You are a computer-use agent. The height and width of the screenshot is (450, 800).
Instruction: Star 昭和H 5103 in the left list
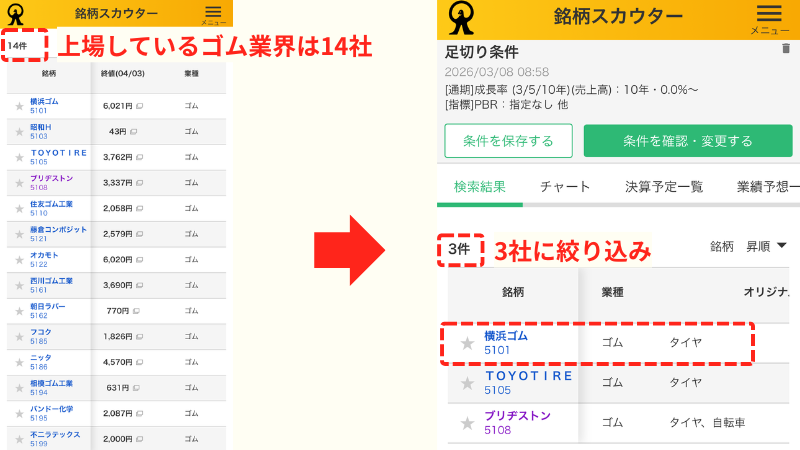[x=18, y=131]
